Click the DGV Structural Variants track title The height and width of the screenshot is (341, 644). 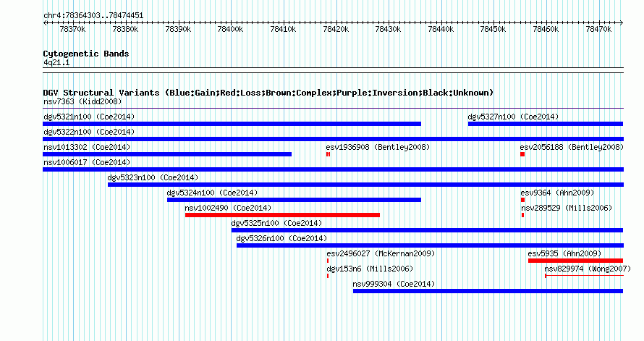(x=268, y=93)
